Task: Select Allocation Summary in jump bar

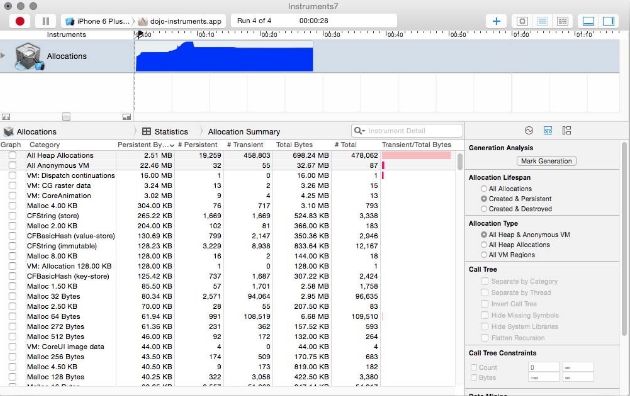Action: pos(244,131)
